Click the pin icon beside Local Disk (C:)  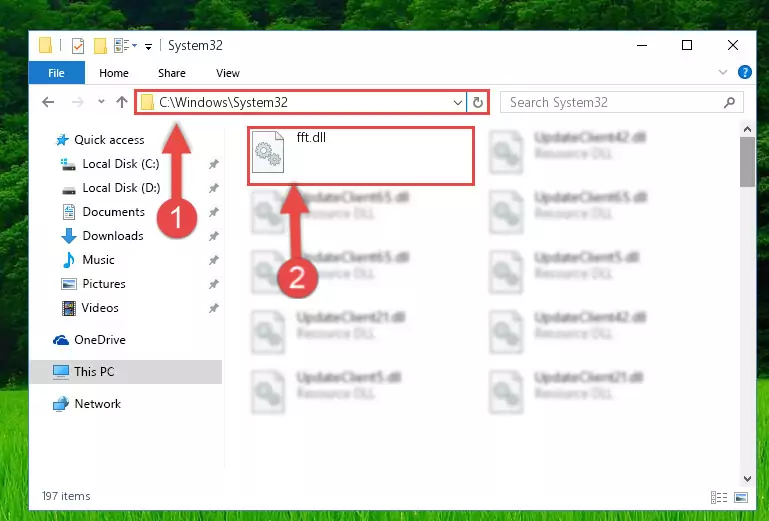pyautogui.click(x=213, y=164)
